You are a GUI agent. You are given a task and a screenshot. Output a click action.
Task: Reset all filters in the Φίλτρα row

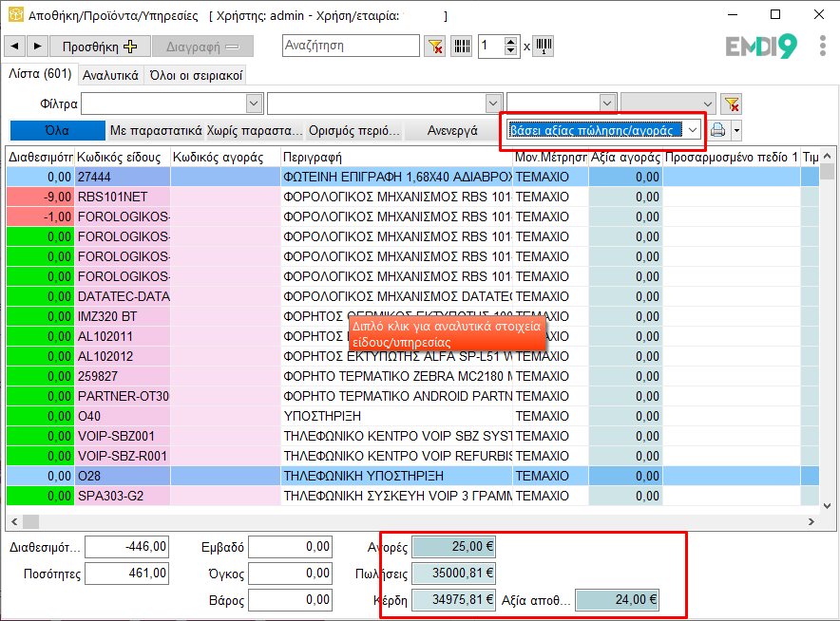pyautogui.click(x=732, y=103)
